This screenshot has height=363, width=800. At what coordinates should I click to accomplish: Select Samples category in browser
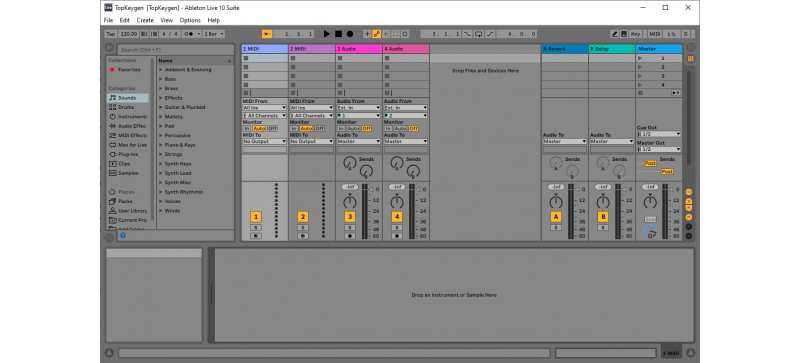point(128,173)
